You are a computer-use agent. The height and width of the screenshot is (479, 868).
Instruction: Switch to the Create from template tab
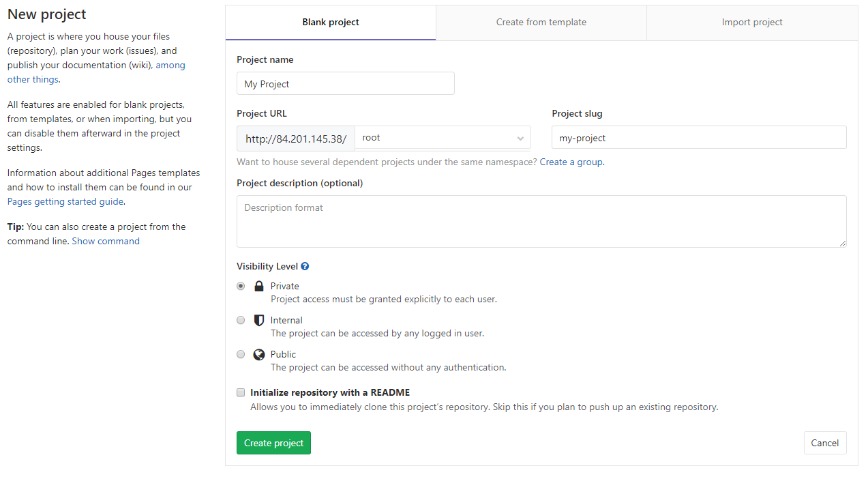pos(541,22)
